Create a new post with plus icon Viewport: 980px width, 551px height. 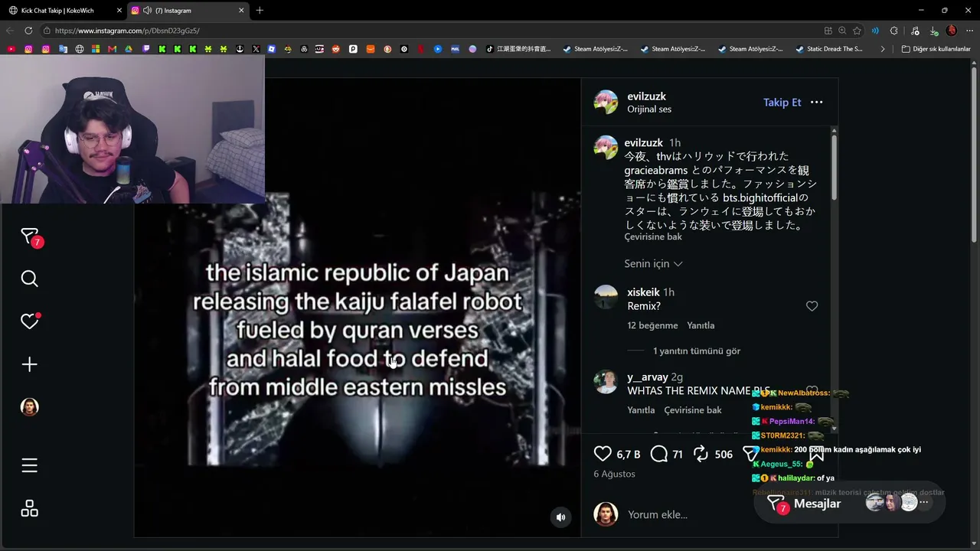coord(30,364)
